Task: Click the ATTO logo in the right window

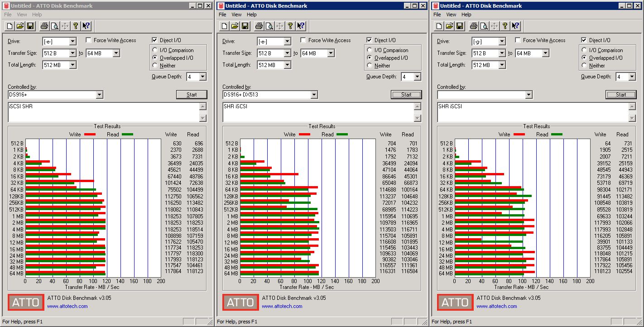Action: pos(455,302)
